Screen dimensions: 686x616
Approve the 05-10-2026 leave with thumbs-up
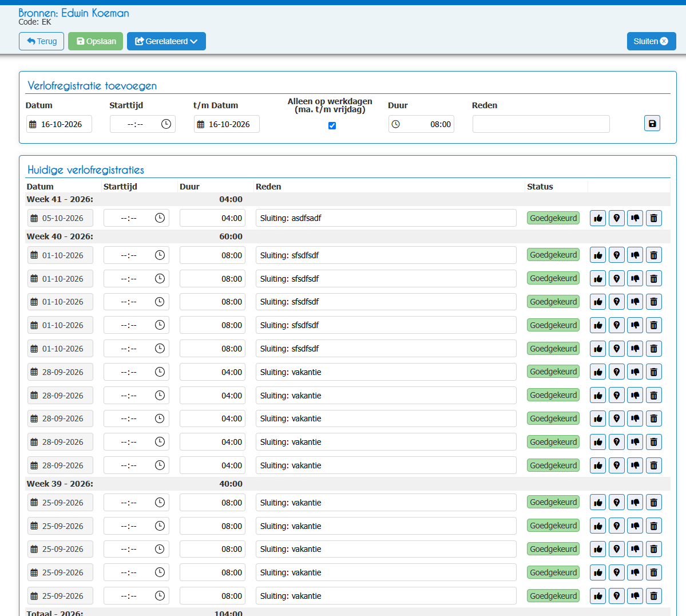(598, 218)
